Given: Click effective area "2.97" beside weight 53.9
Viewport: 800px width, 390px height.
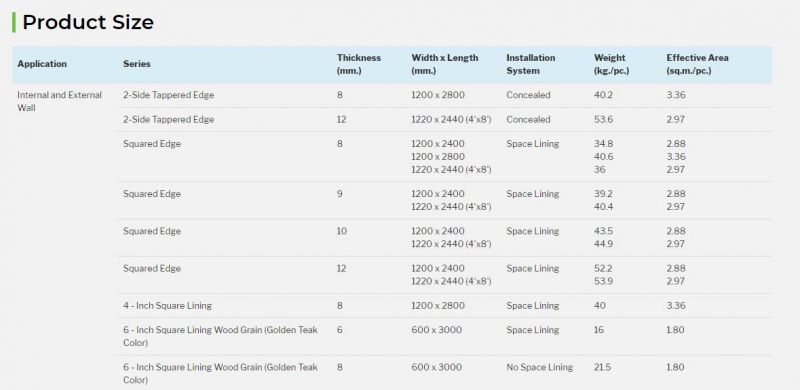Looking at the screenshot, I should 676,281.
